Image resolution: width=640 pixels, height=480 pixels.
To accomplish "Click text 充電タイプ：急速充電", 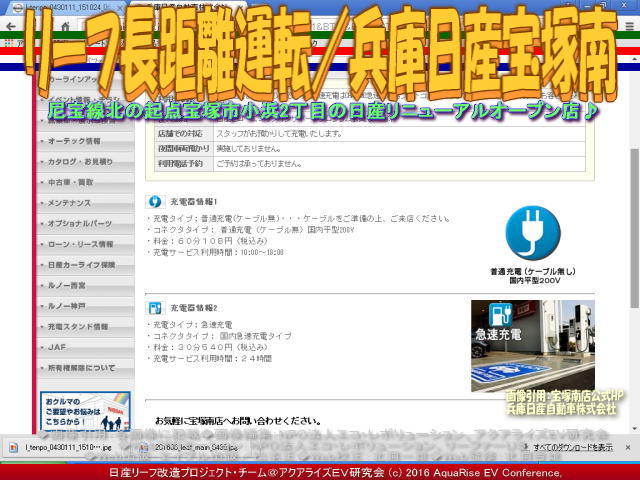I will 192,324.
